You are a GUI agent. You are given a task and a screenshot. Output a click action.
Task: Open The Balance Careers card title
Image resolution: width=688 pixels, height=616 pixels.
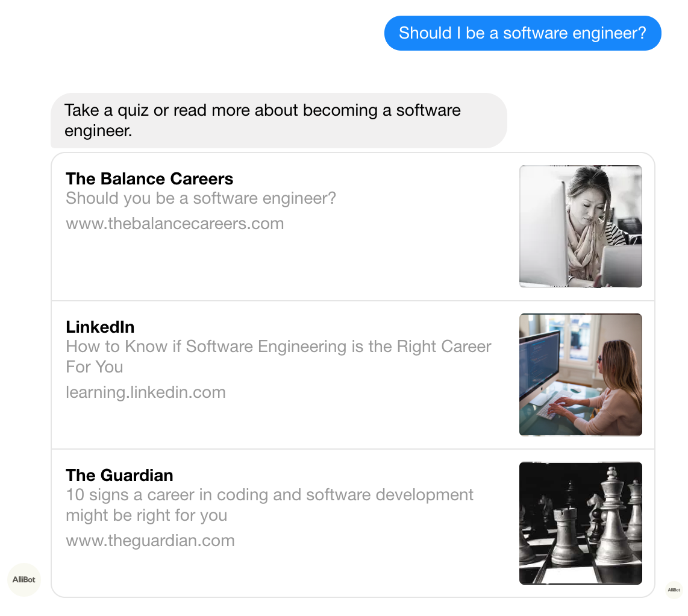[x=149, y=178]
